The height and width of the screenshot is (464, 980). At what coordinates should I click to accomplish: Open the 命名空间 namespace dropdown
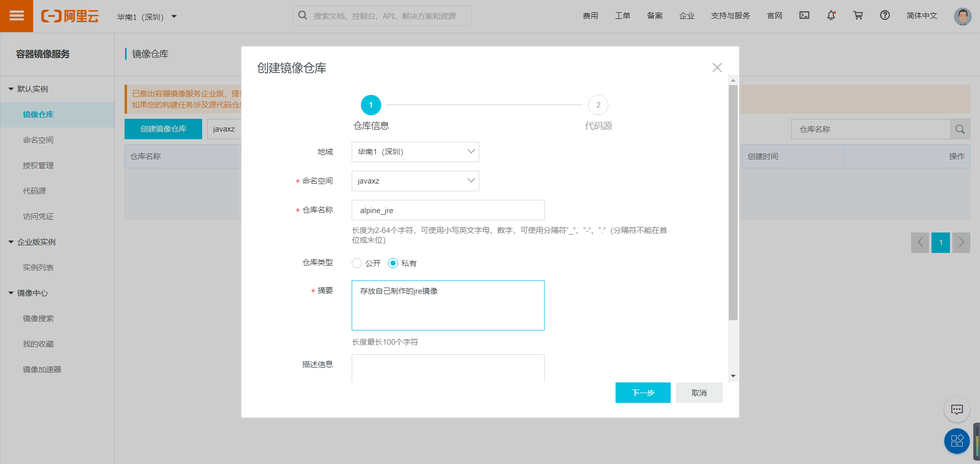(x=414, y=181)
